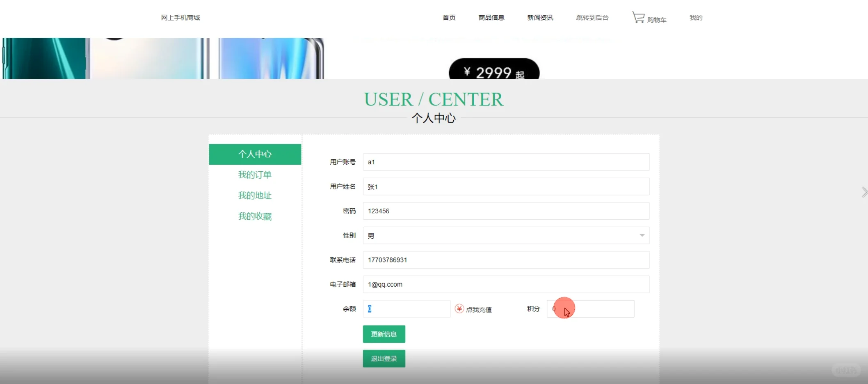Click 点我充值 recharge link
The image size is (868, 384).
click(479, 309)
